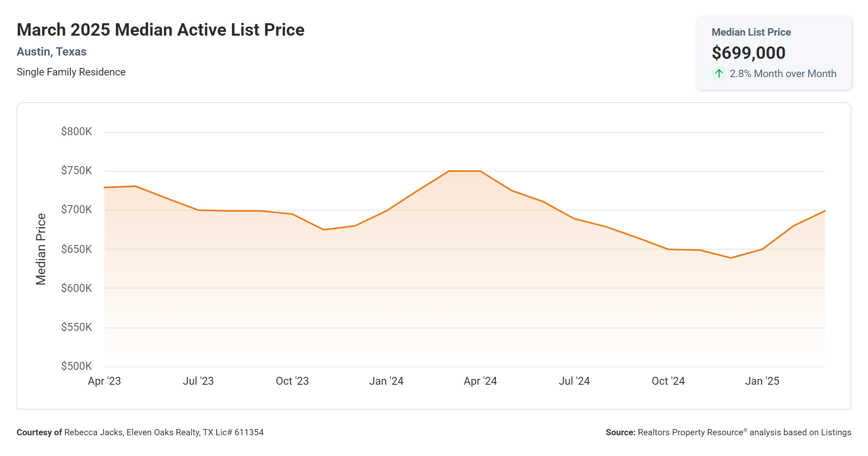
Task: Click the 'March 2025 Median Active List Price' title
Action: click(x=160, y=30)
